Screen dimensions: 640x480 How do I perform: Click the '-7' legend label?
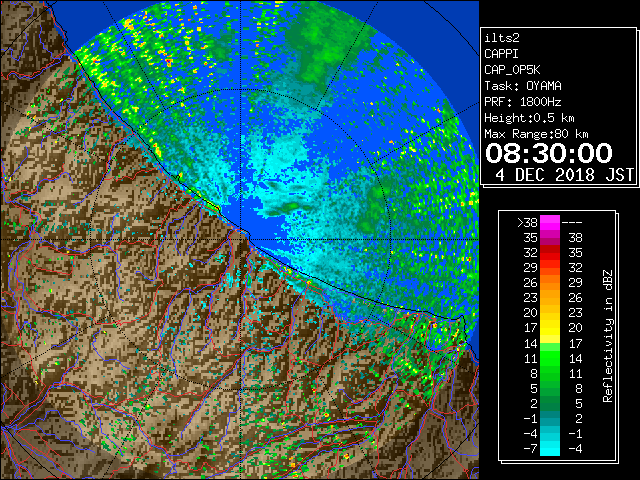(x=531, y=449)
